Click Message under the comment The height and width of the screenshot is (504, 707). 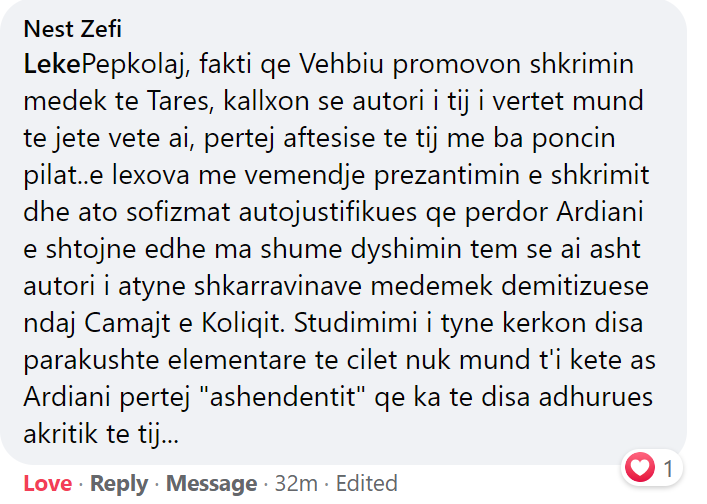(x=211, y=483)
